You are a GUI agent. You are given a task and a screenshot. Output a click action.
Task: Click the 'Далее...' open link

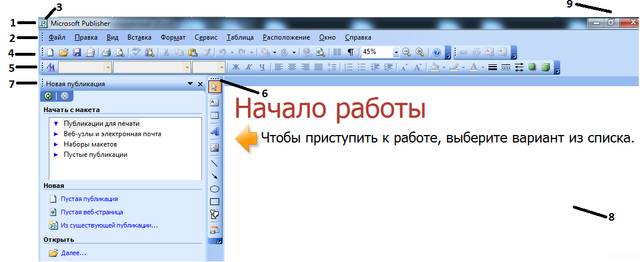pyautogui.click(x=73, y=253)
